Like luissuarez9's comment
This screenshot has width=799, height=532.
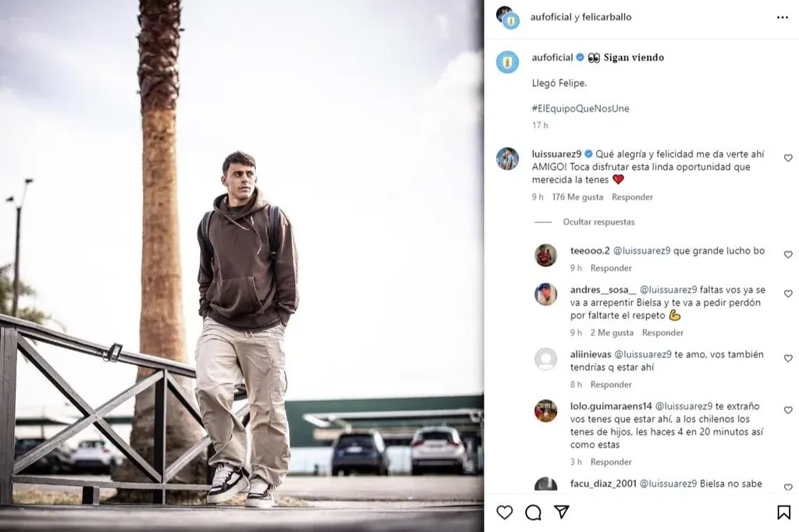787,158
